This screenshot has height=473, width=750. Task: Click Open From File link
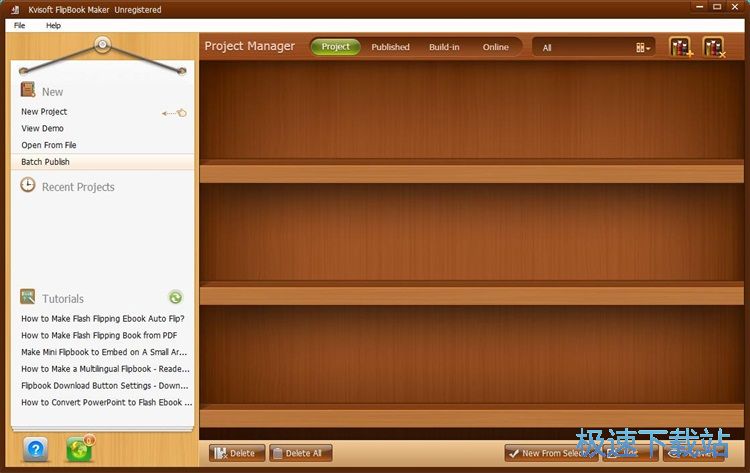coord(48,145)
